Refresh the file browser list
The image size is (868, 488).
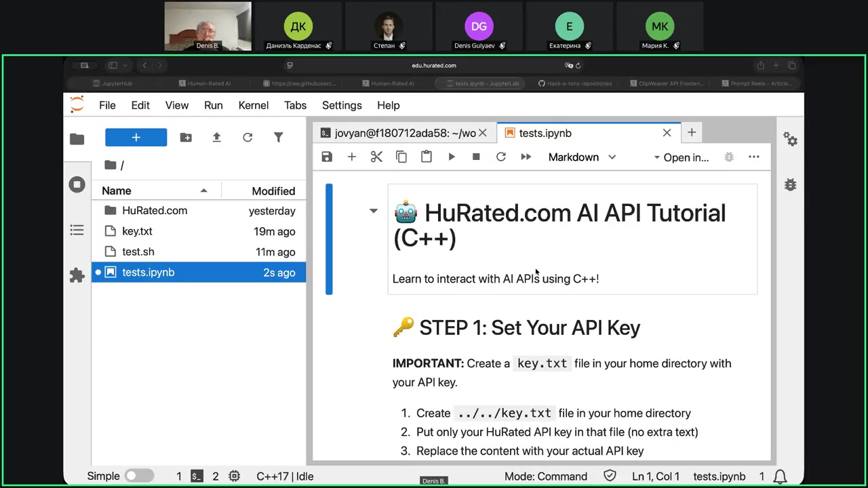(248, 138)
